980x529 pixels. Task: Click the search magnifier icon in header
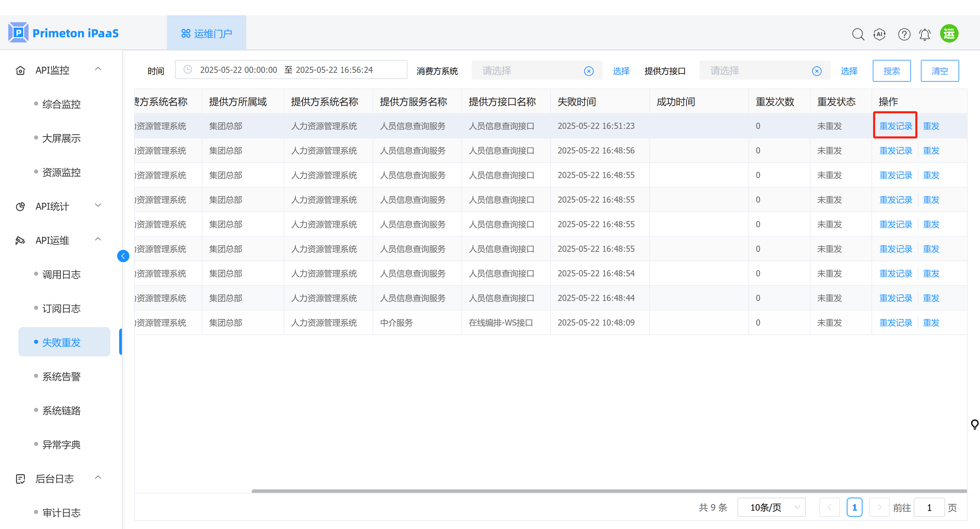pos(858,34)
